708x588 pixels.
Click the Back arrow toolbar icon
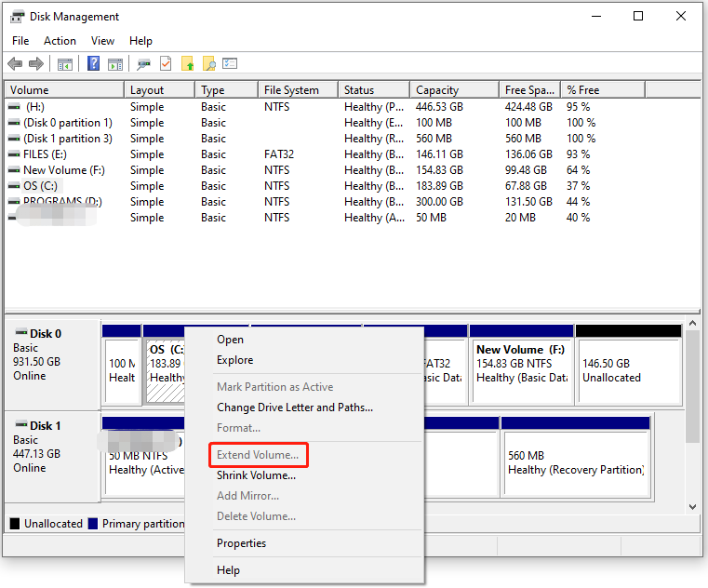coord(15,64)
